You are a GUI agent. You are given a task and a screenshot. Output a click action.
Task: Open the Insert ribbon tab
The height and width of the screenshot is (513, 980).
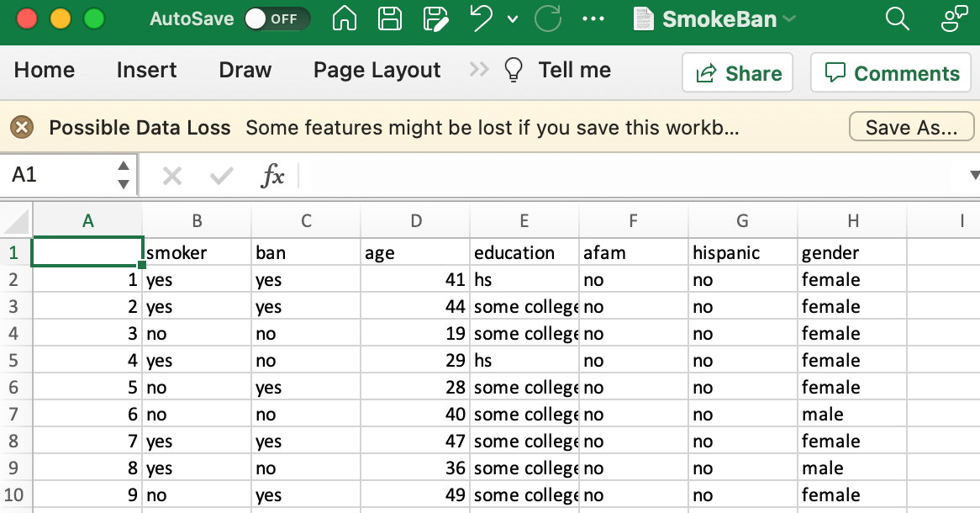(146, 71)
